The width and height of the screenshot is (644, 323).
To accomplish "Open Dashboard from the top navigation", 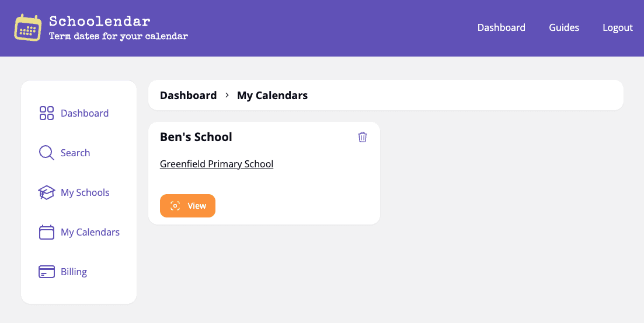I will [501, 27].
